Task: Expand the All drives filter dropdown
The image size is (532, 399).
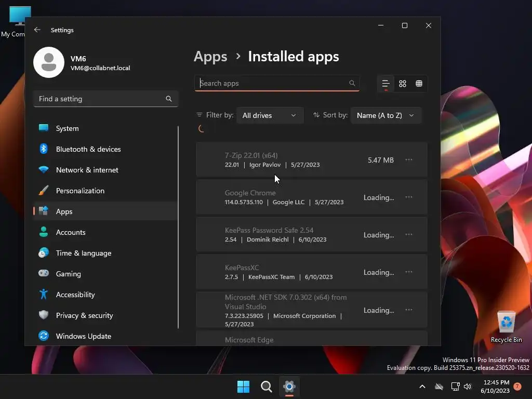Action: (x=270, y=115)
